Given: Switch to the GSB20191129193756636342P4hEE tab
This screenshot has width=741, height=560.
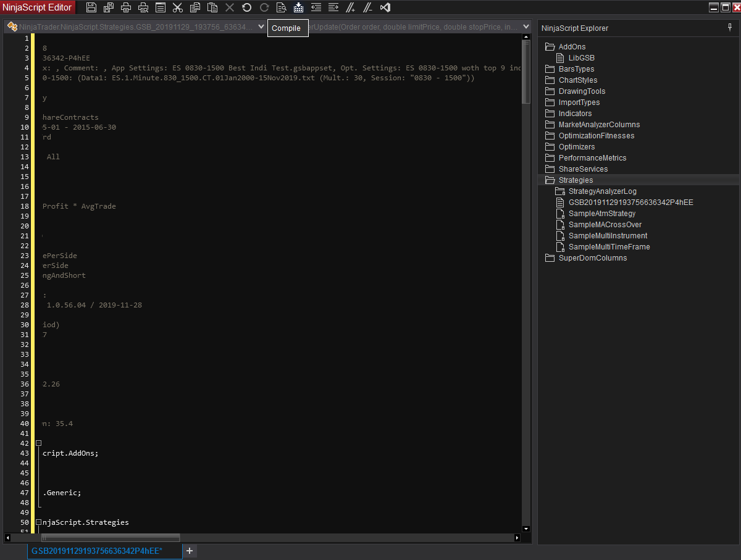Looking at the screenshot, I should point(97,551).
